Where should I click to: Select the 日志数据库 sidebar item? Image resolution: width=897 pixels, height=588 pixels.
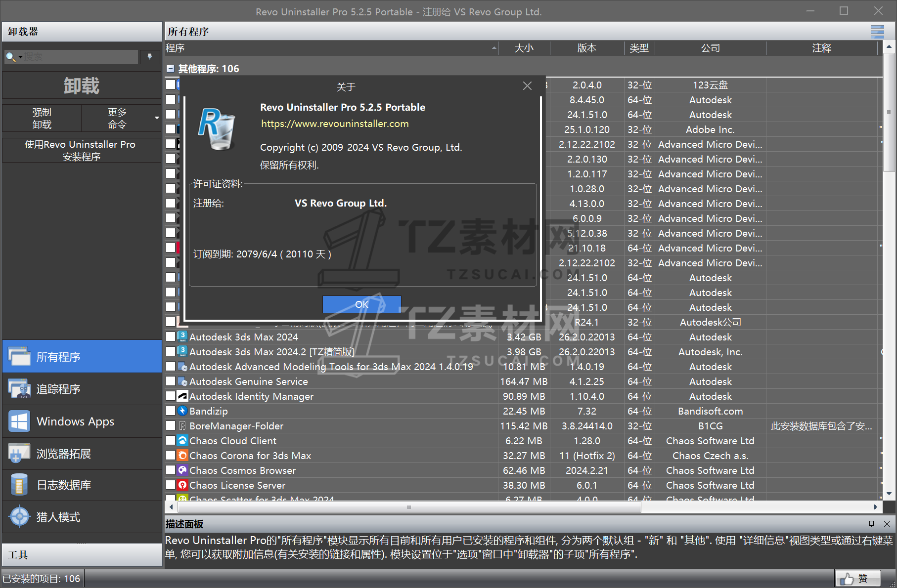82,485
